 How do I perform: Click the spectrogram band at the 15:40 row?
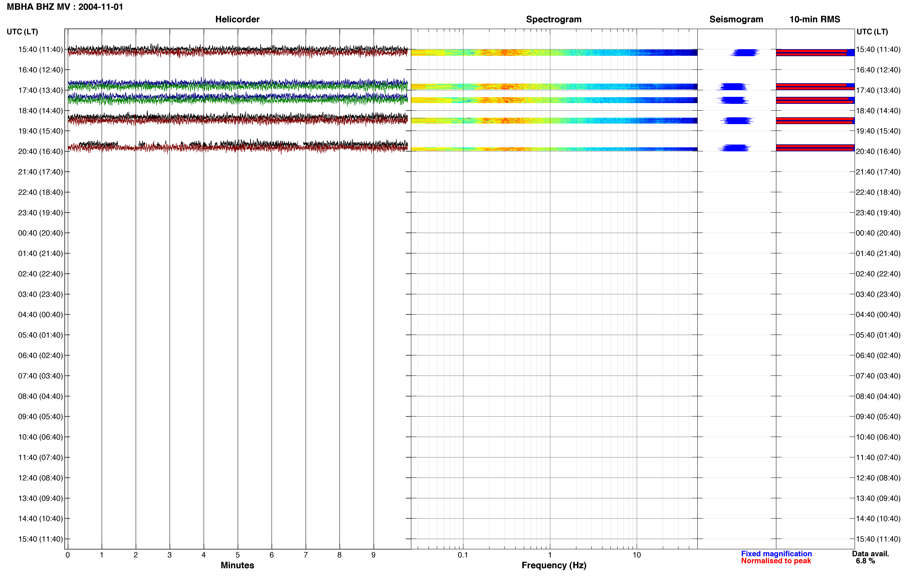point(554,52)
